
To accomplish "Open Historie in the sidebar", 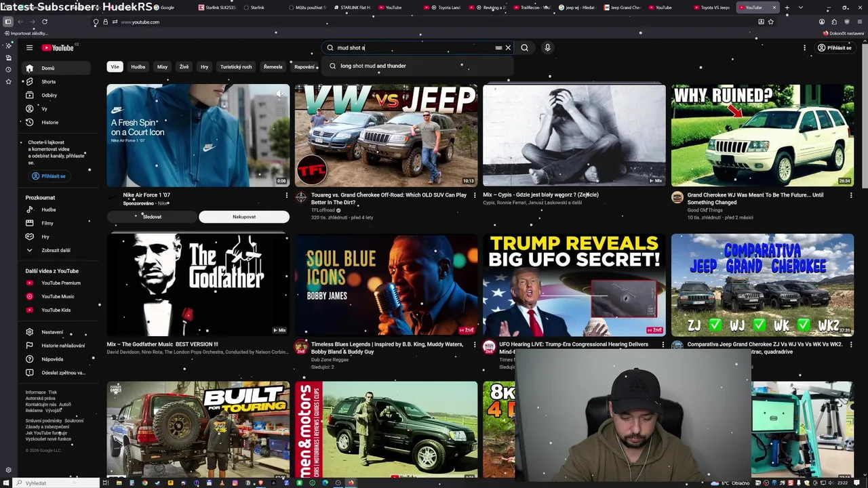I will [x=57, y=122].
